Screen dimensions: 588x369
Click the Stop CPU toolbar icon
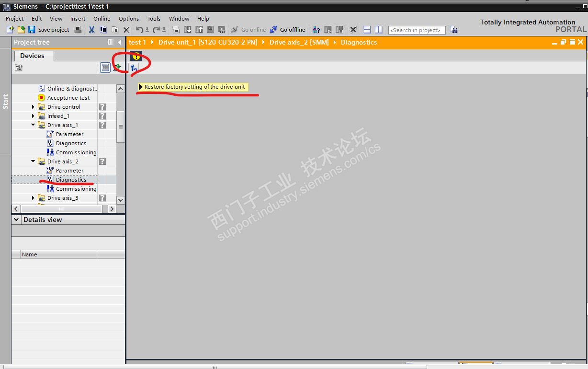coord(339,30)
